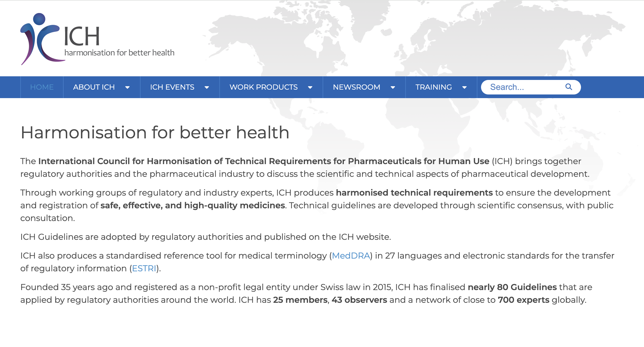Select NEWSROOM in the navigation bar

tap(357, 87)
